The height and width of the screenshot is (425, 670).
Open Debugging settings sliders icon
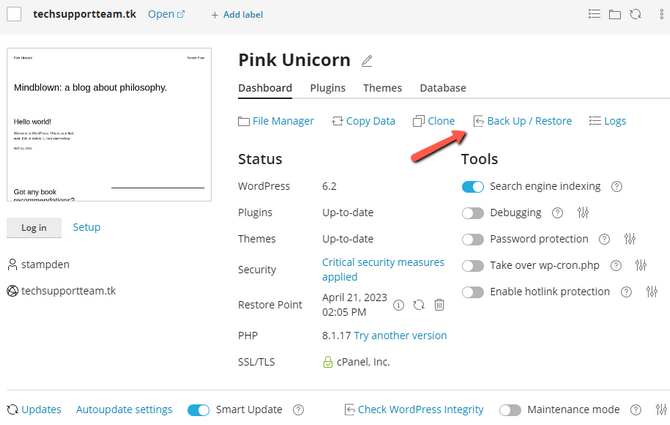click(x=584, y=213)
